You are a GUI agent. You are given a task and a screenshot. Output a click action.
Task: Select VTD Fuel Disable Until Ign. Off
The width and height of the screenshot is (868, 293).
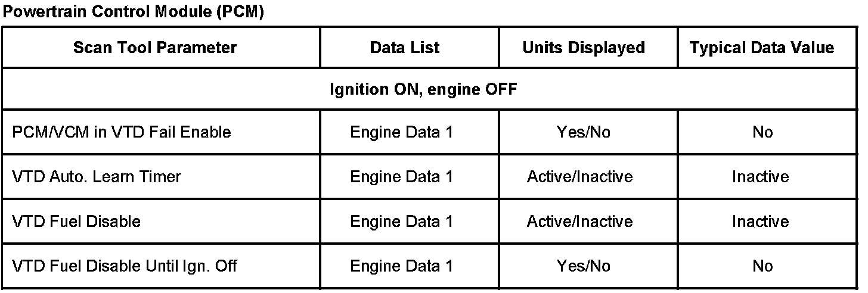(125, 266)
